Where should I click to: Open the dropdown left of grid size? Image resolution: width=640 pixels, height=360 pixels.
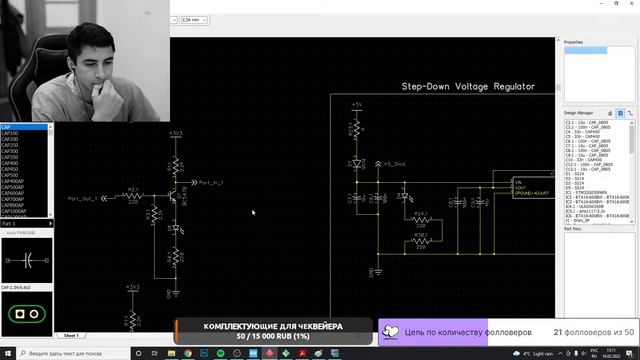[174, 20]
